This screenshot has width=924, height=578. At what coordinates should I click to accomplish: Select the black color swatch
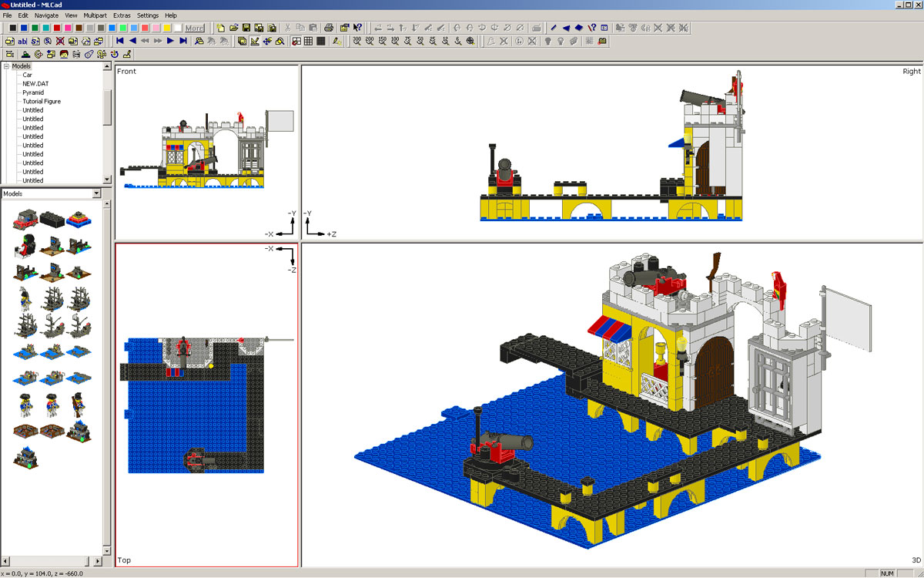point(13,28)
